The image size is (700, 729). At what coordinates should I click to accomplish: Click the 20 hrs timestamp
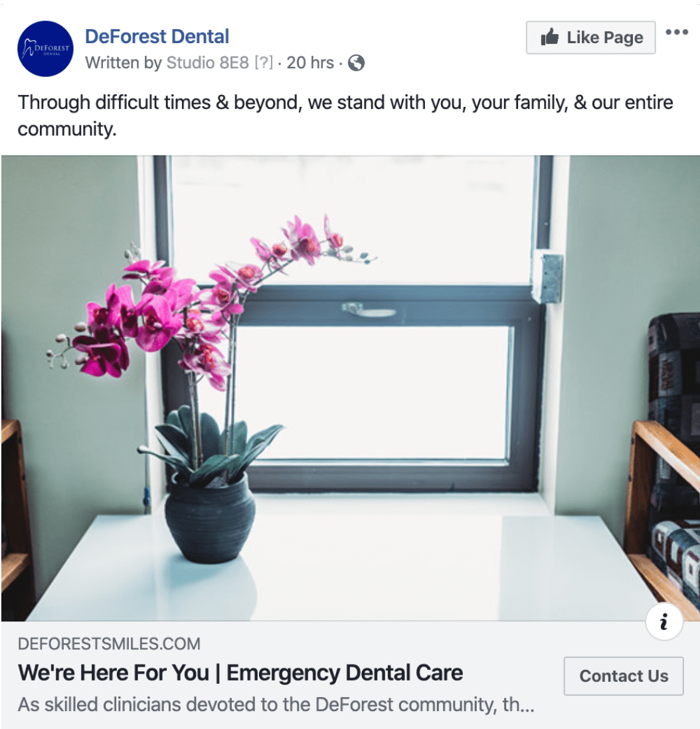coord(310,62)
